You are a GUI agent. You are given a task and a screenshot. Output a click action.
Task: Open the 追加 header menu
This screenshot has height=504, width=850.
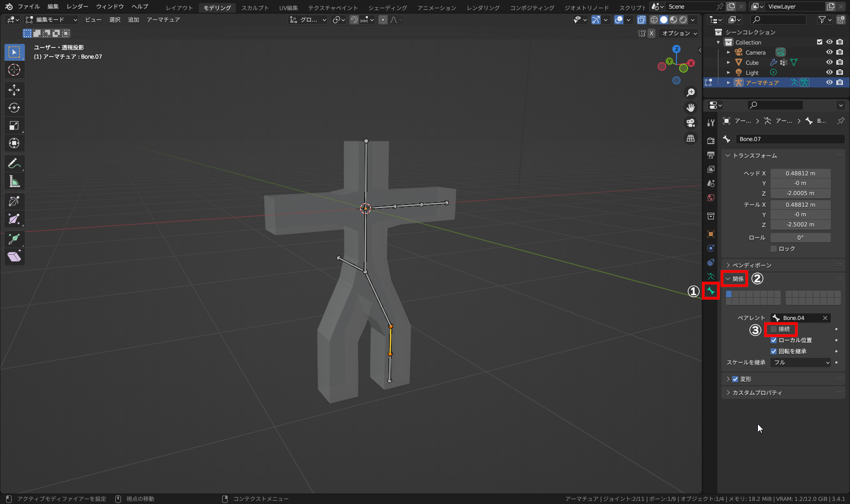tap(134, 20)
